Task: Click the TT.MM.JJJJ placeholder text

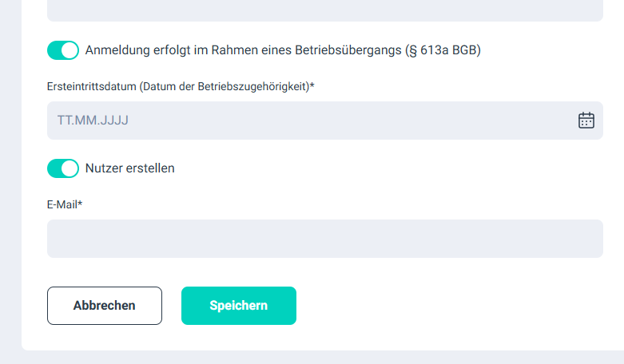Action: tap(93, 121)
